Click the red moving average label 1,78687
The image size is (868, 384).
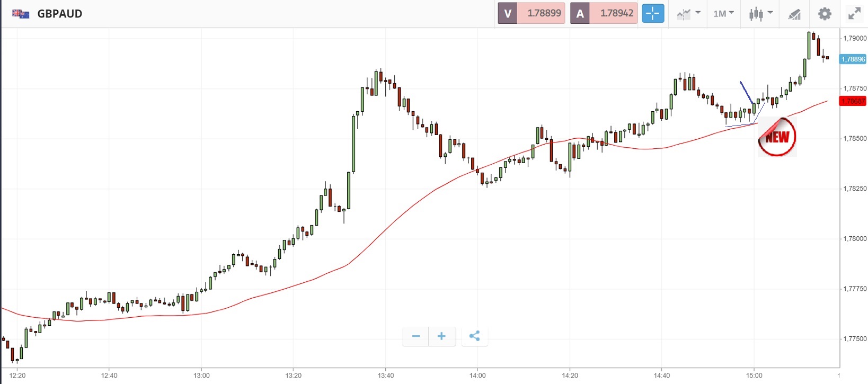point(853,101)
